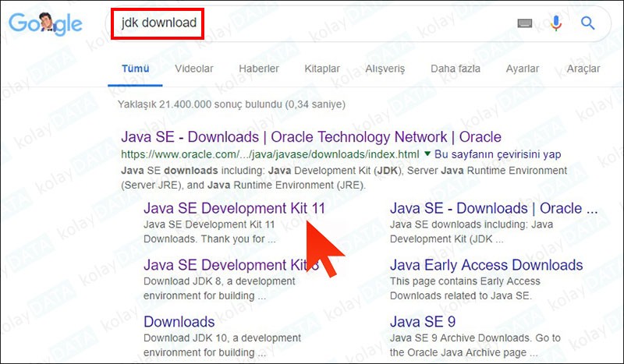Open the Ayarlar settings menu
The width and height of the screenshot is (624, 364).
(523, 69)
